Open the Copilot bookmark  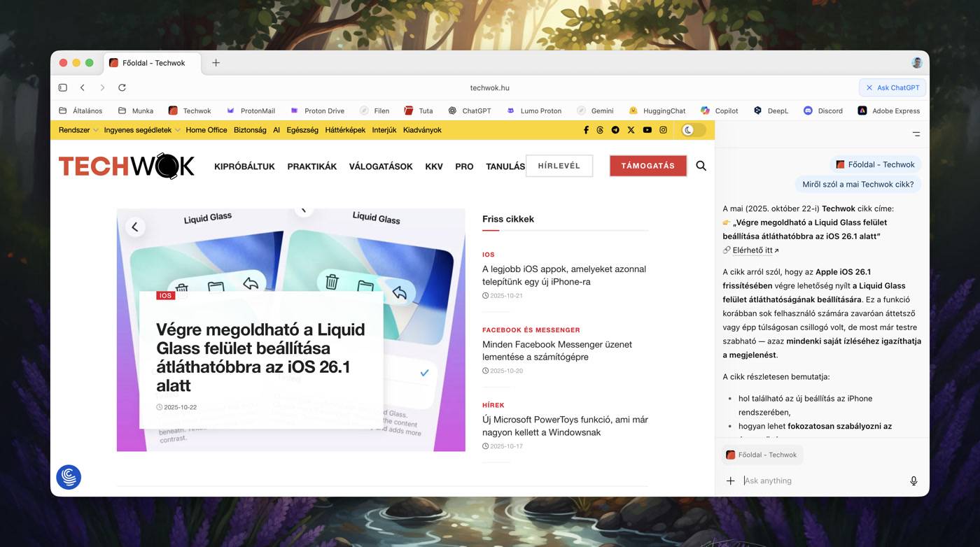point(720,111)
